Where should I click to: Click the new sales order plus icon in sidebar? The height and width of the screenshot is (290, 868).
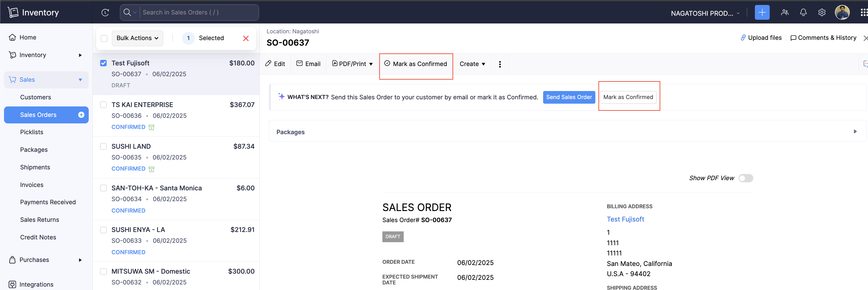pyautogui.click(x=81, y=115)
